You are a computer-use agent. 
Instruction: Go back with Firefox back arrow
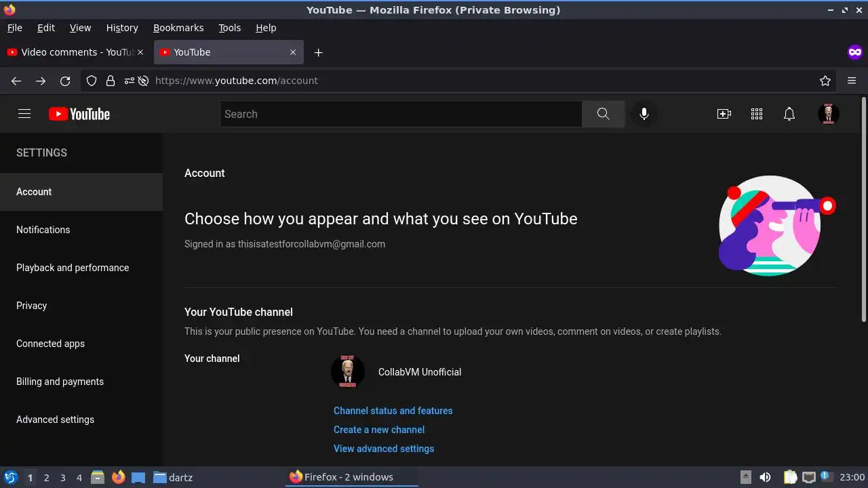click(16, 81)
